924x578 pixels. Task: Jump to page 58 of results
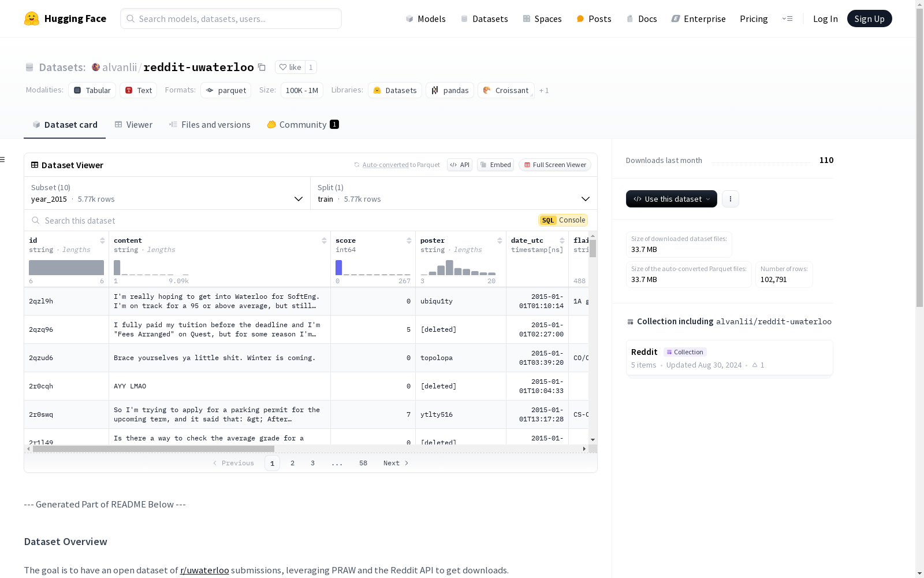tap(363, 463)
